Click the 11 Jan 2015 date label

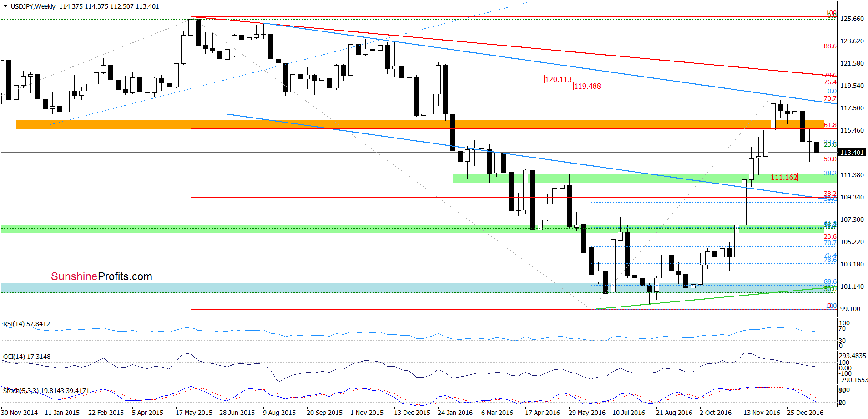[62, 413]
